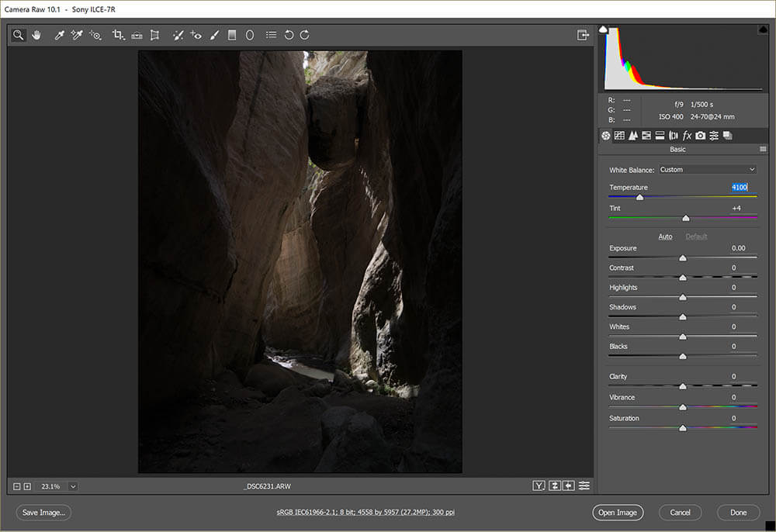The image size is (776, 532).
Task: Select the Graduated Filter tool
Action: tap(232, 34)
